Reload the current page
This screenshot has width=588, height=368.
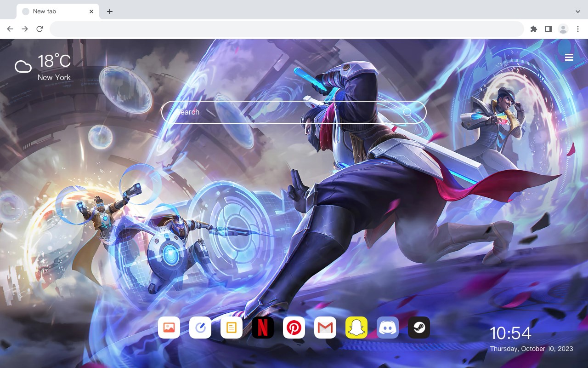tap(40, 29)
